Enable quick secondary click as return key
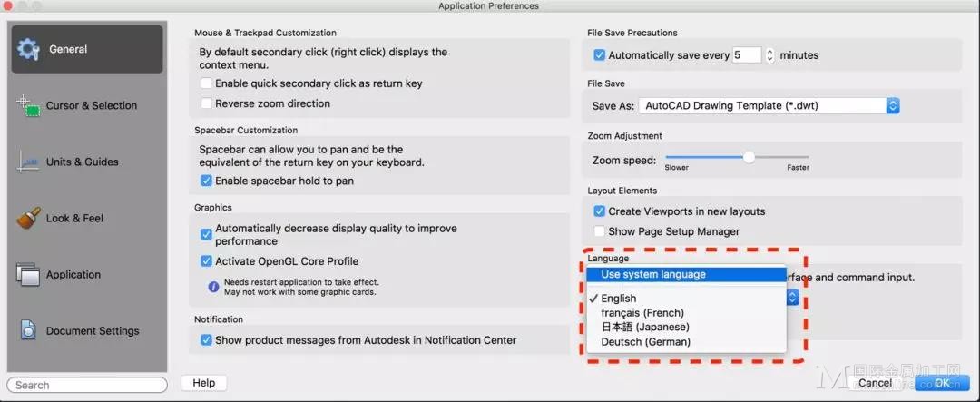The image size is (980, 402). pyautogui.click(x=206, y=83)
